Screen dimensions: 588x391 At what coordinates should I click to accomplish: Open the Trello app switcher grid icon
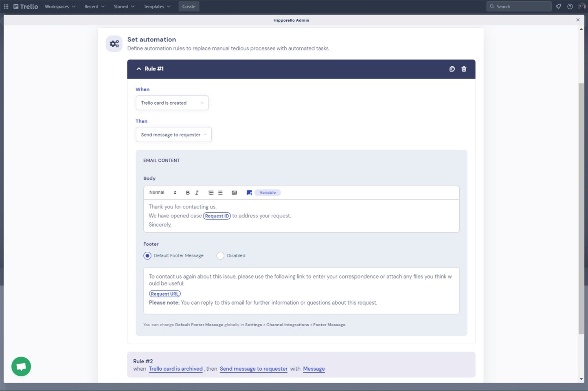[x=6, y=7]
